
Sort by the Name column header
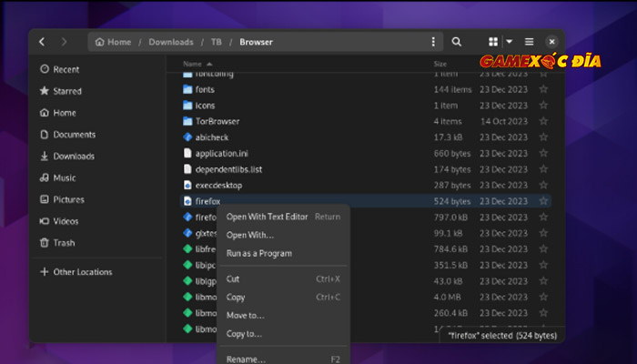(x=197, y=64)
